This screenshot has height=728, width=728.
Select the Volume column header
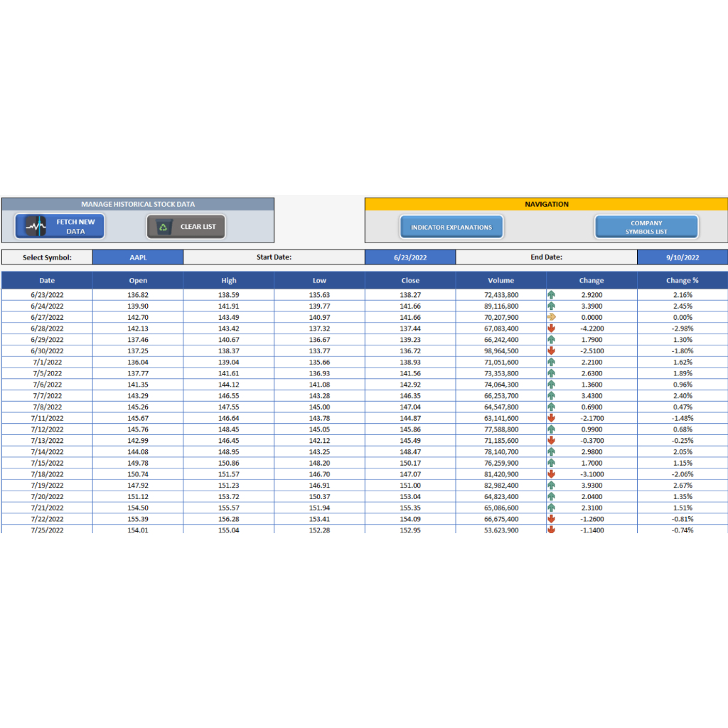tap(501, 280)
